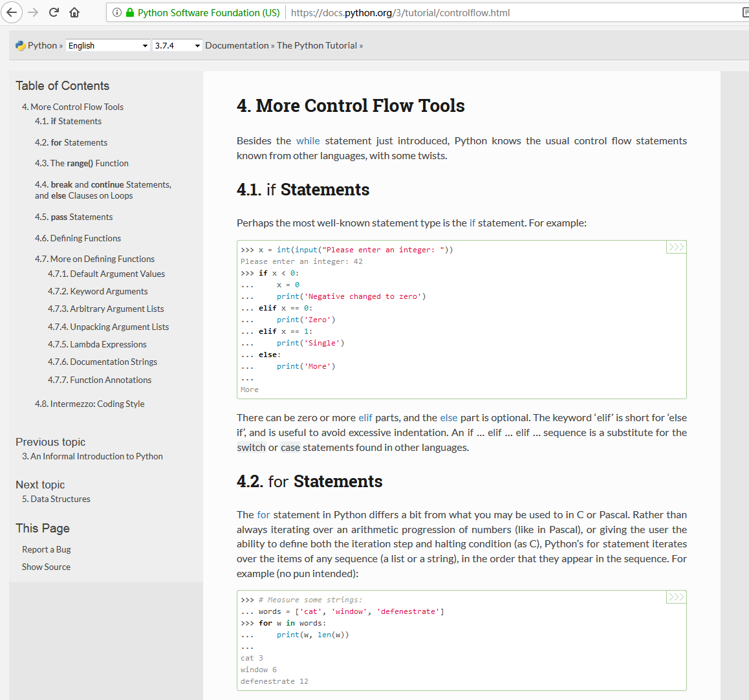Go to browser home page via home icon
This screenshot has height=700, width=749.
73,12
